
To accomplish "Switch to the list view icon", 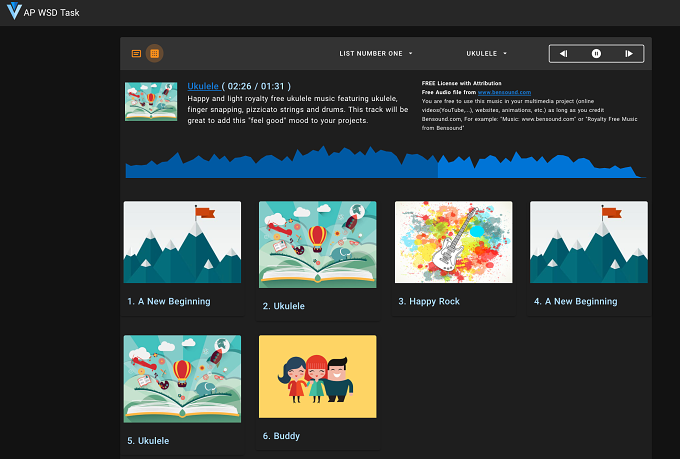I will (x=136, y=53).
